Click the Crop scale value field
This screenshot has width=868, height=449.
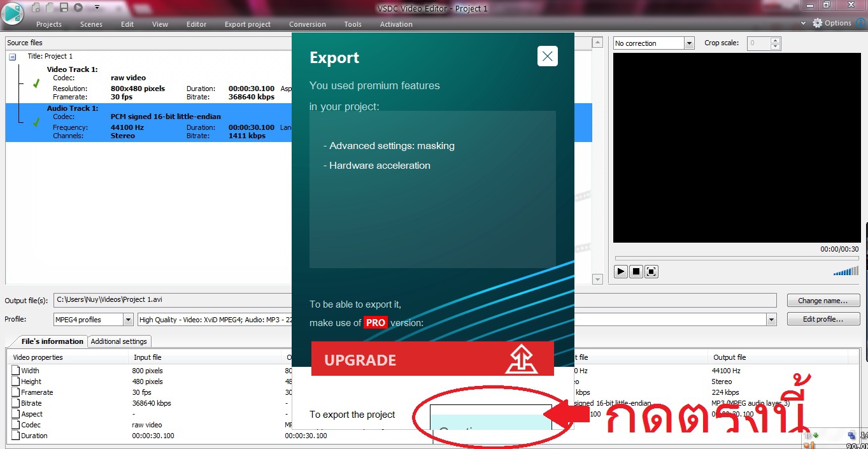[x=758, y=43]
